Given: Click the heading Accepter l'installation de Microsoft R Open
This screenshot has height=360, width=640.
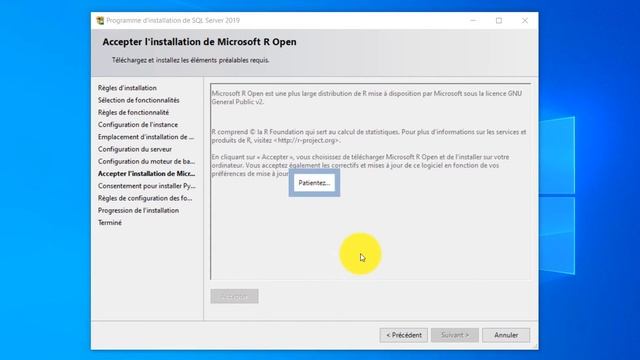Looking at the screenshot, I should click(x=199, y=42).
